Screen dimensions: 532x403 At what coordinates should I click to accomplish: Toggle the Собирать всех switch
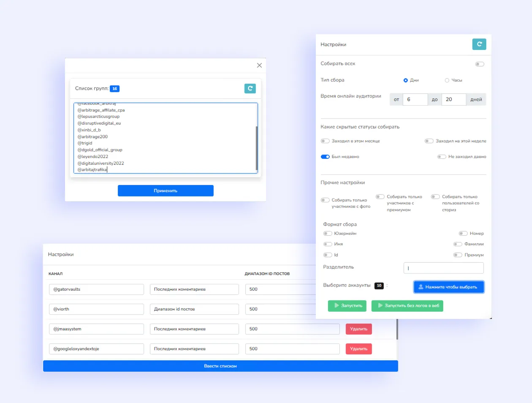480,64
